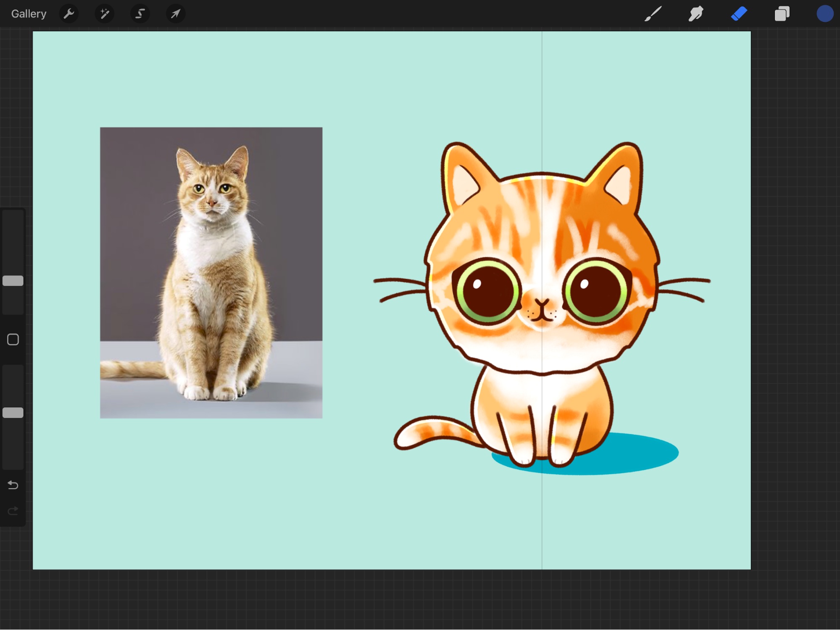Open the Actions wrench menu

click(x=69, y=14)
